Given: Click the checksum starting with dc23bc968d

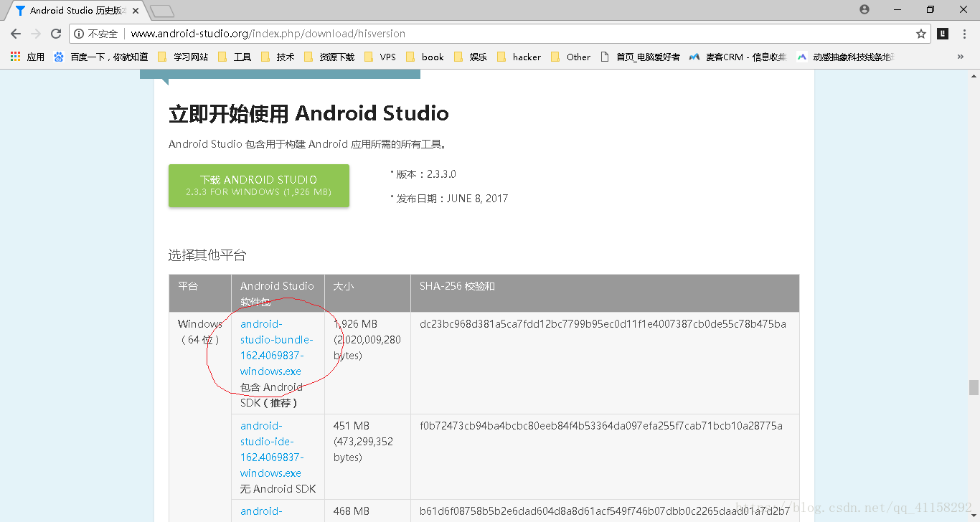Looking at the screenshot, I should (x=603, y=324).
